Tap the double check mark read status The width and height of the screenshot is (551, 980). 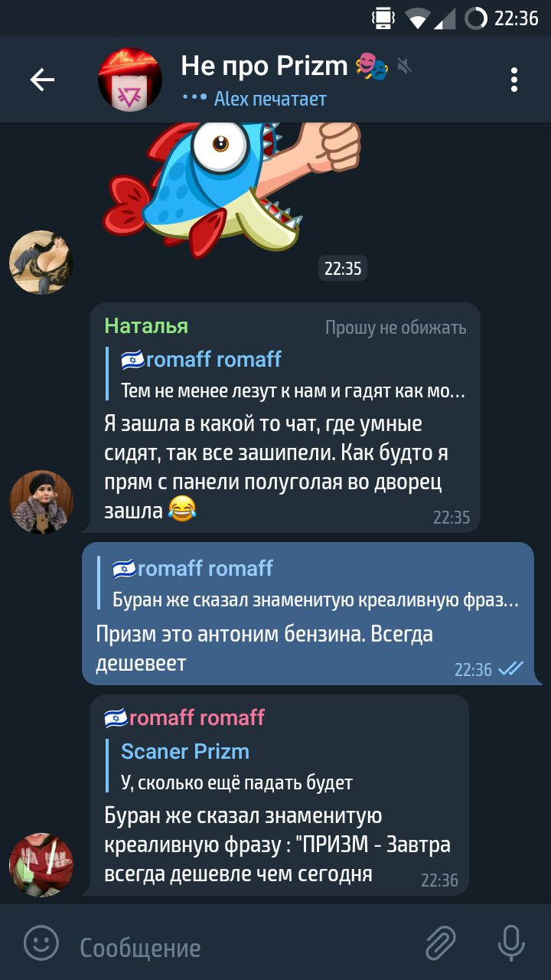coord(510,668)
